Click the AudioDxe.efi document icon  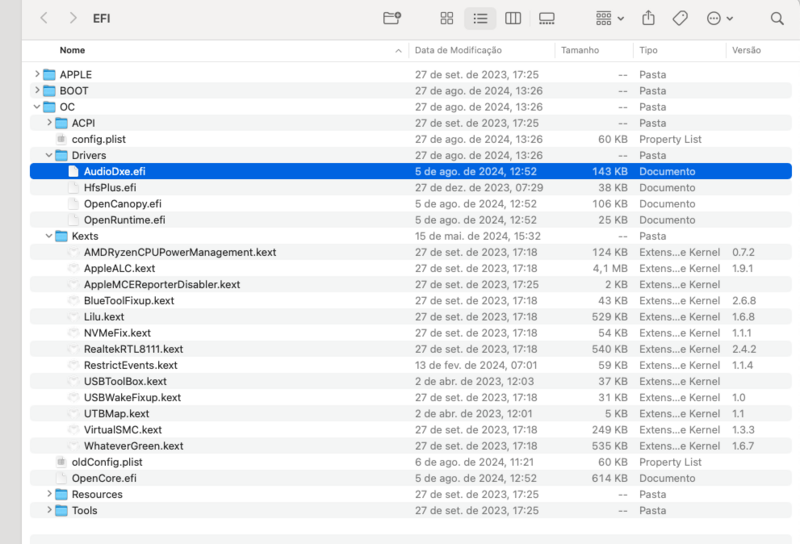click(73, 171)
